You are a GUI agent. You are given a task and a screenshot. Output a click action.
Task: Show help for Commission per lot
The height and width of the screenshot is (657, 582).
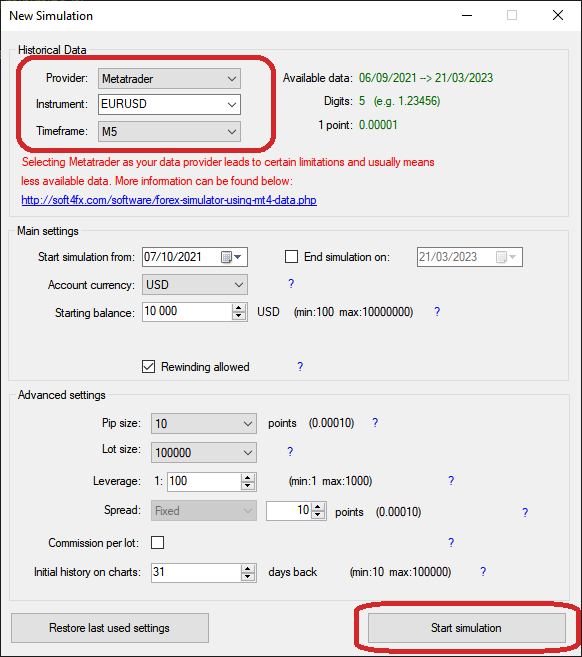[451, 543]
